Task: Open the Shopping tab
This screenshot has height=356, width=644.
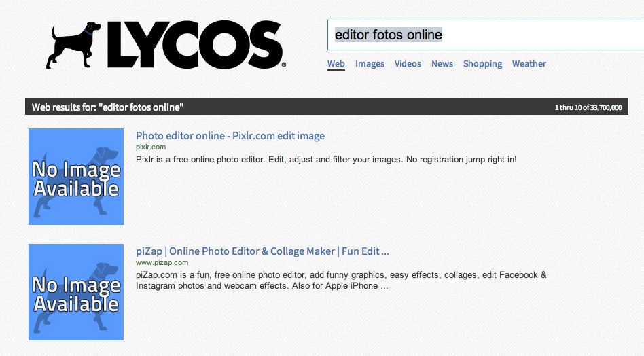Action: pos(482,64)
